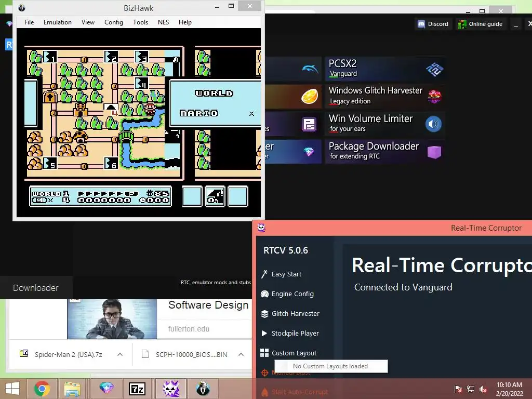Screen dimensions: 532x399
Task: Click the Action Center flag tray icon
Action: (458, 389)
